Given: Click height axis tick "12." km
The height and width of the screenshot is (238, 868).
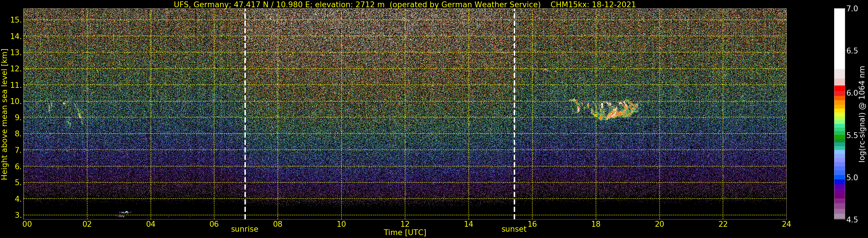Looking at the screenshot, I should click(16, 69).
